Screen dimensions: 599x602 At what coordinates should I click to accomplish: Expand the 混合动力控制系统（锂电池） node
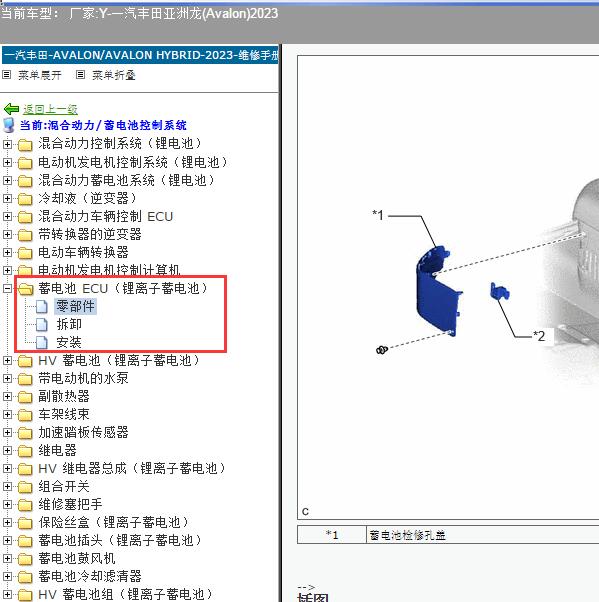pos(7,144)
